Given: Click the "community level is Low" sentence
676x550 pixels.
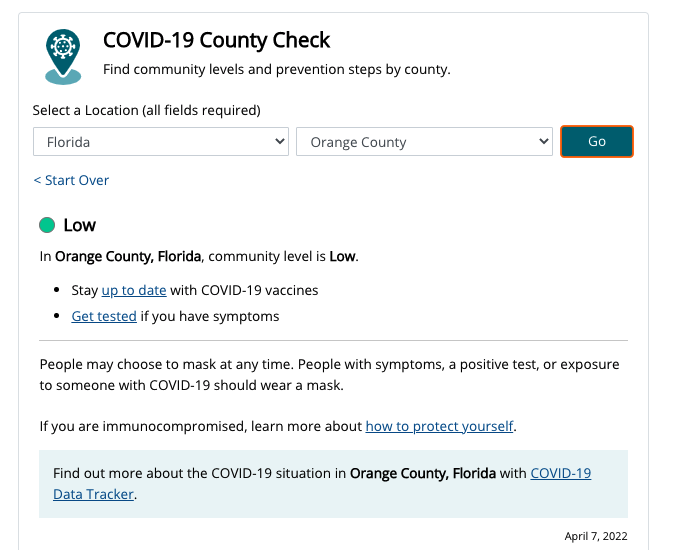Looking at the screenshot, I should point(283,256).
